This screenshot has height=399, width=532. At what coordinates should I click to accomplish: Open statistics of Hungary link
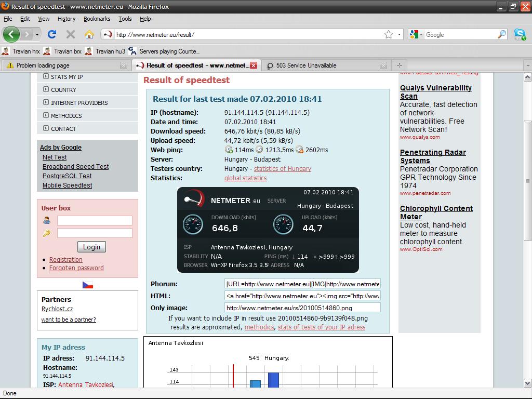point(282,169)
